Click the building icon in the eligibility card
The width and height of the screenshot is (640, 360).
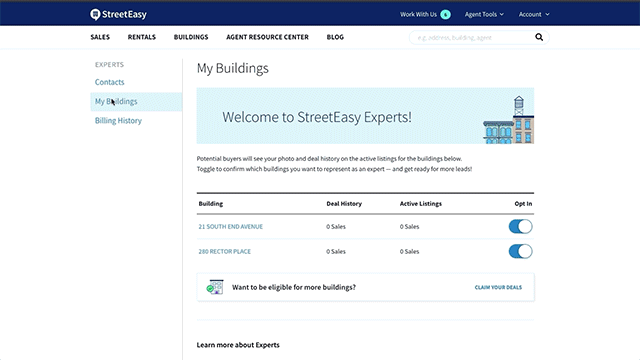pyautogui.click(x=215, y=287)
